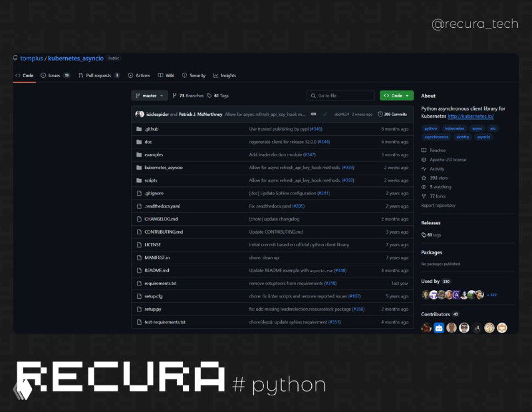Star the repository via the star icon
This screenshot has width=532, height=412.
(424, 178)
